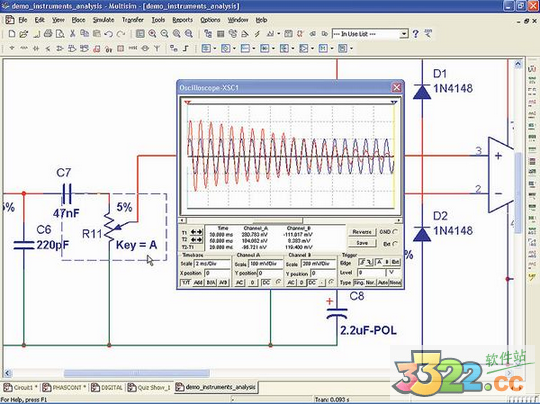Switch to the PHASCONT tab

(x=63, y=387)
